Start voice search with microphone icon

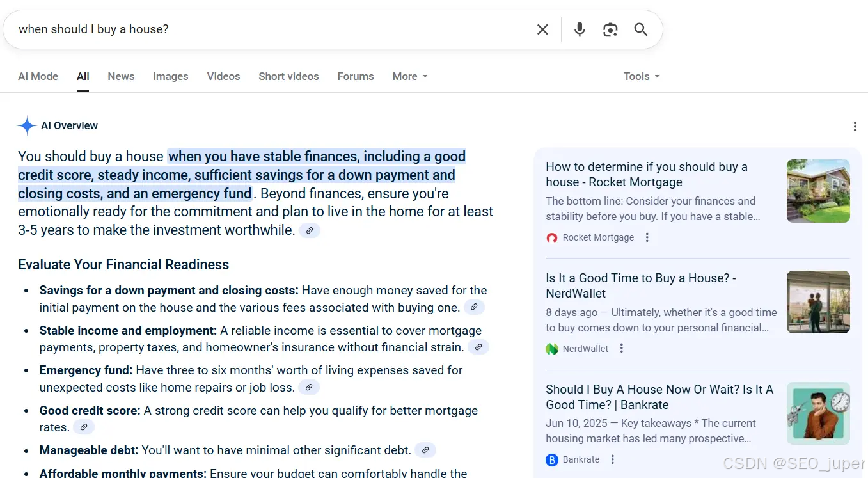(580, 29)
